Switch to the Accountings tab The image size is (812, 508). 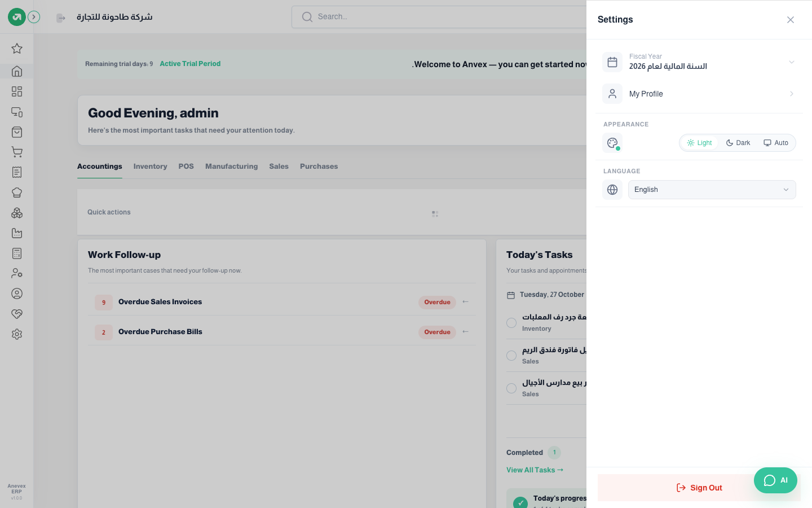pyautogui.click(x=99, y=167)
